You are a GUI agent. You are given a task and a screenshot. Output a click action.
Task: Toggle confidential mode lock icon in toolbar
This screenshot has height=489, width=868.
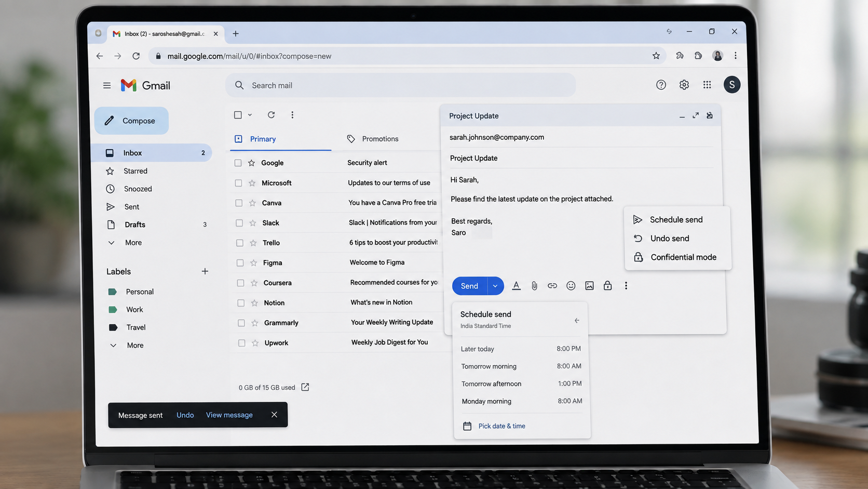607,286
